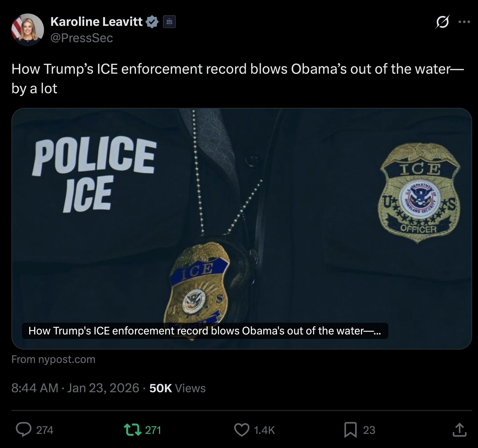This screenshot has width=478, height=448.
Task: View the 274 replies count
Action: coord(45,430)
